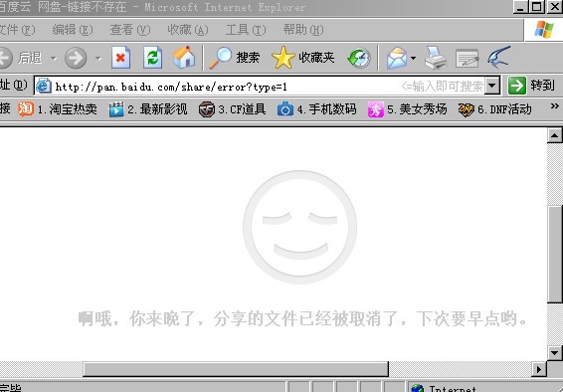Screen dimensions: 563x392
Task: Stop page loading with red X icon
Action: coord(120,58)
